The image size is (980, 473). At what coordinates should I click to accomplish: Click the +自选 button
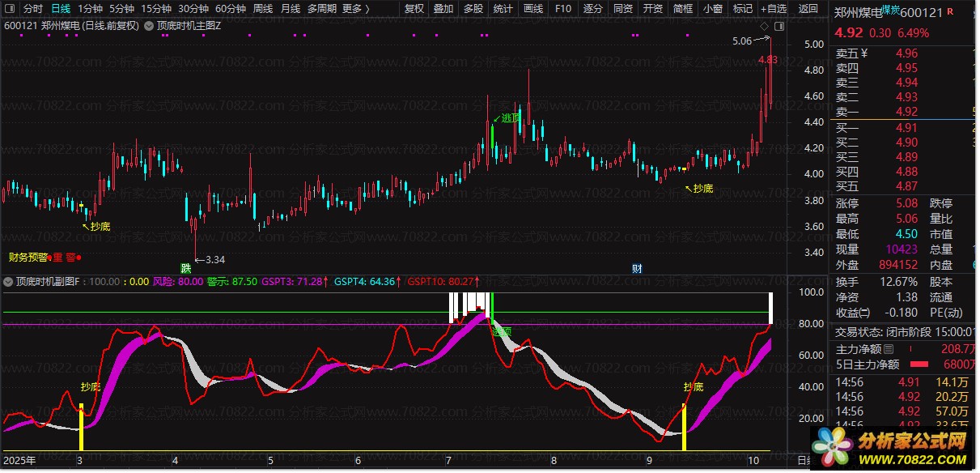[773, 9]
